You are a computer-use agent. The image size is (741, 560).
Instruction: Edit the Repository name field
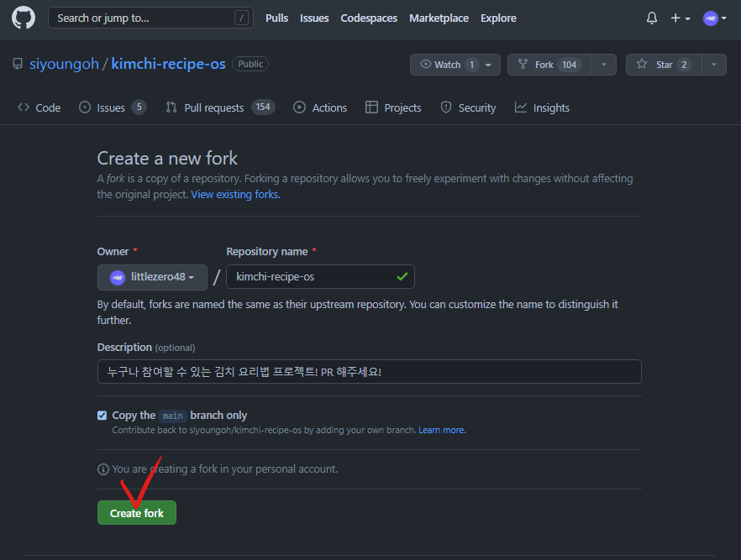point(320,277)
